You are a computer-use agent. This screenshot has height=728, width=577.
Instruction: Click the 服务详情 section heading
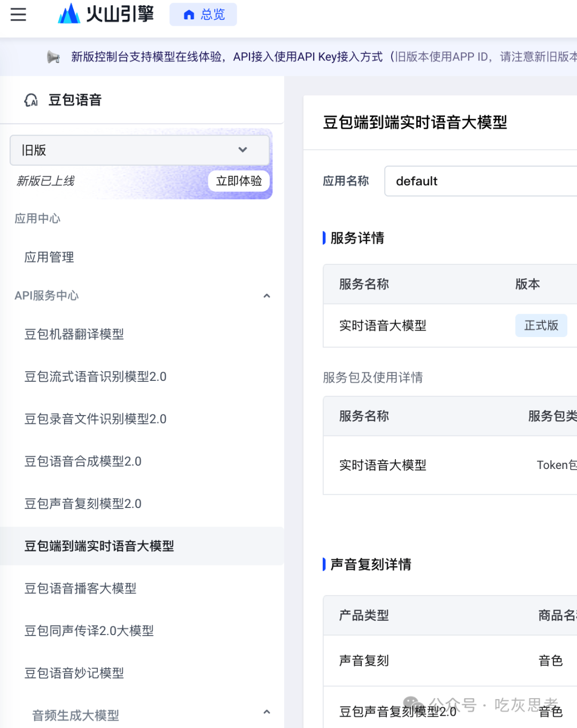[357, 238]
